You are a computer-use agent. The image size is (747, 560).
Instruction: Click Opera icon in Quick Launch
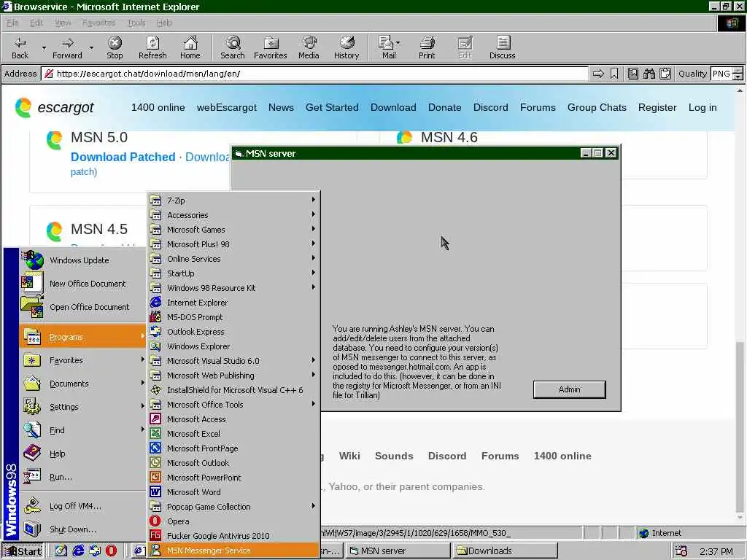tap(111, 551)
